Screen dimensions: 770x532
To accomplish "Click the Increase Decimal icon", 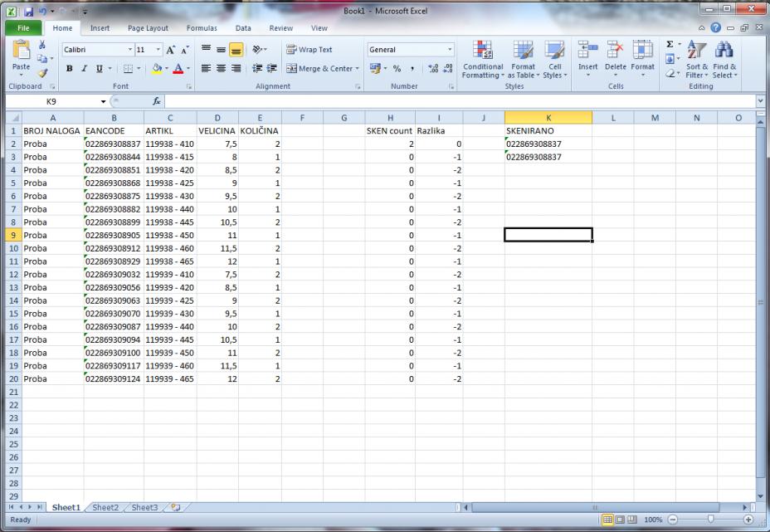I will click(x=433, y=69).
